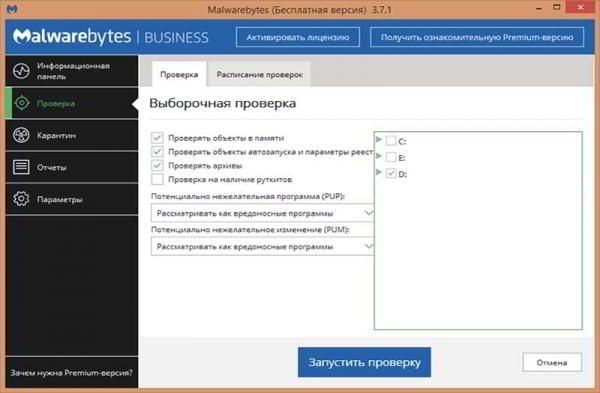
Task: Uncheck Проверять объекты автозапуска и параметры реестра
Action: click(157, 152)
